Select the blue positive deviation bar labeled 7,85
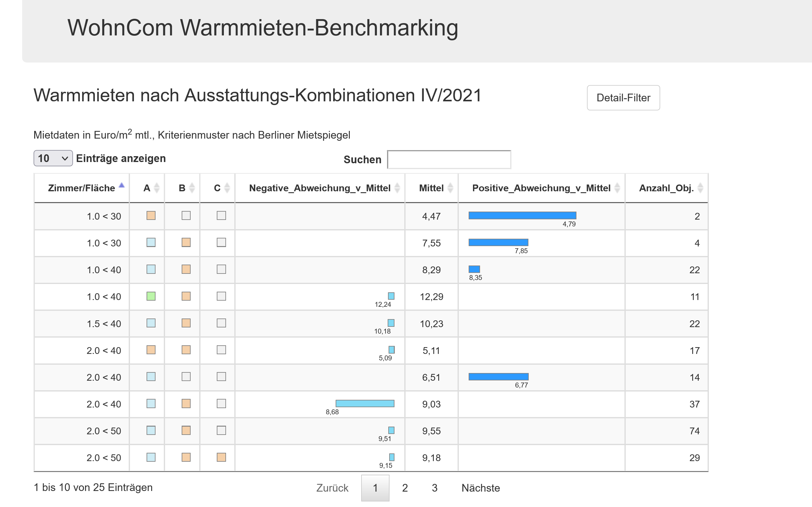 (x=499, y=242)
